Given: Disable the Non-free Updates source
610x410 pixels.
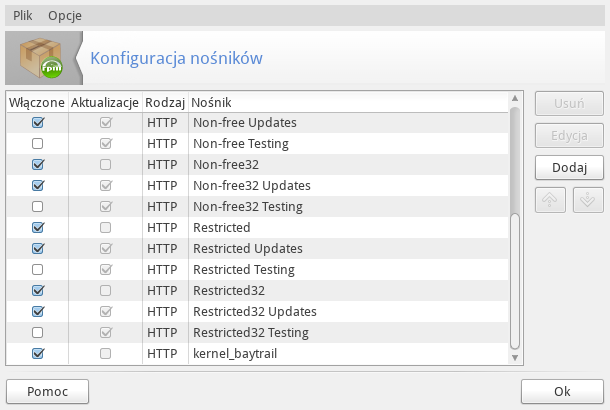Looking at the screenshot, I should pos(38,123).
